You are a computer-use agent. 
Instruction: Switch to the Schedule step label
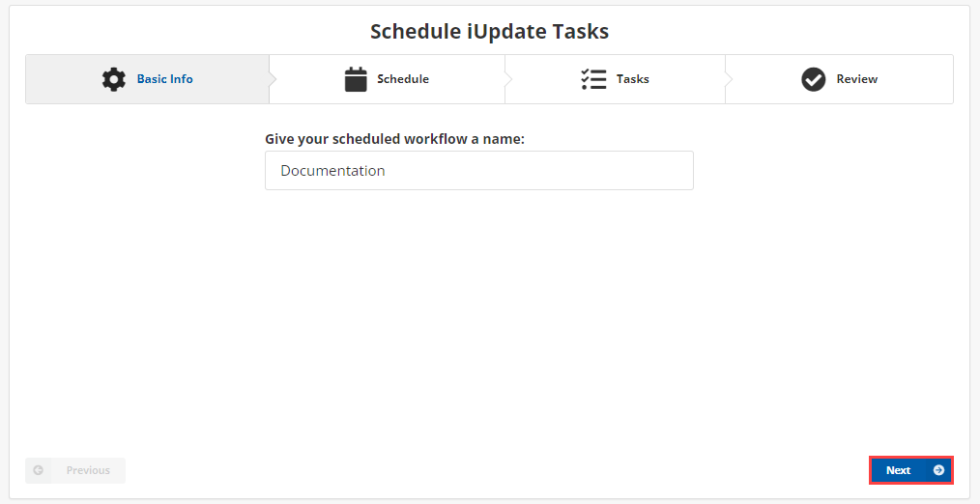pos(403,79)
